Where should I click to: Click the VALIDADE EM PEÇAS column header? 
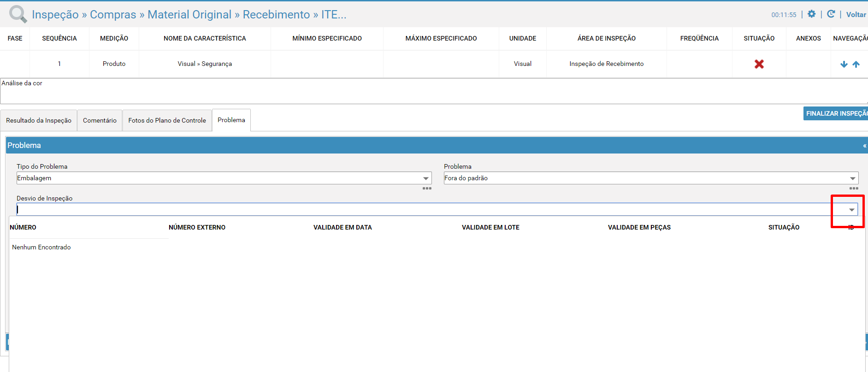pos(639,227)
